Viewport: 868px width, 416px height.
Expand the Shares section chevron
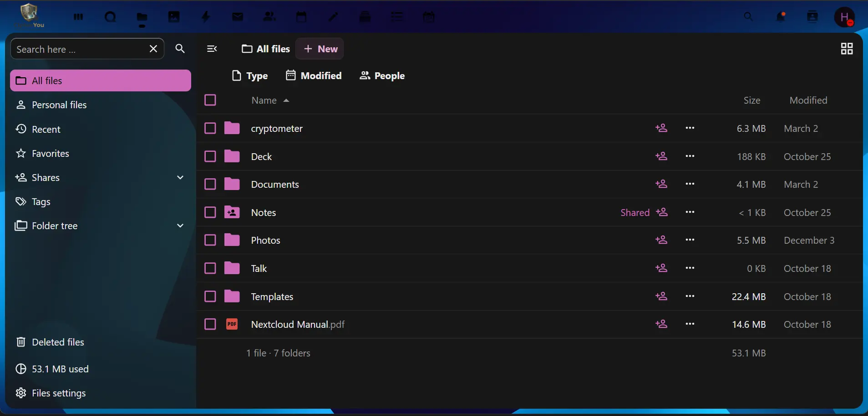point(180,177)
